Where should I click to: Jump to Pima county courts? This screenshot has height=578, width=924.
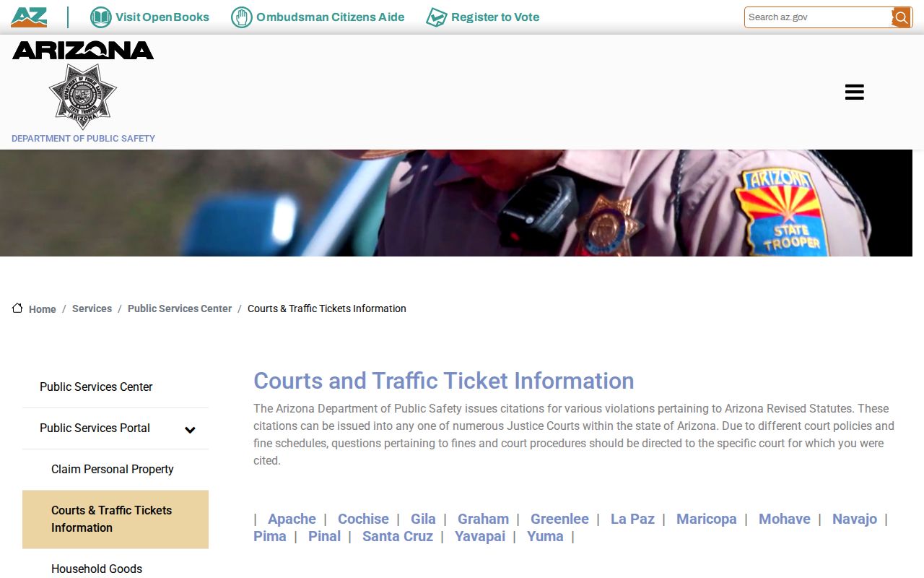click(270, 536)
